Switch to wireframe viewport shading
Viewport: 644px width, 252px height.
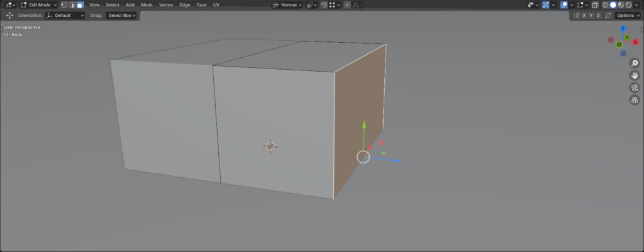click(604, 4)
